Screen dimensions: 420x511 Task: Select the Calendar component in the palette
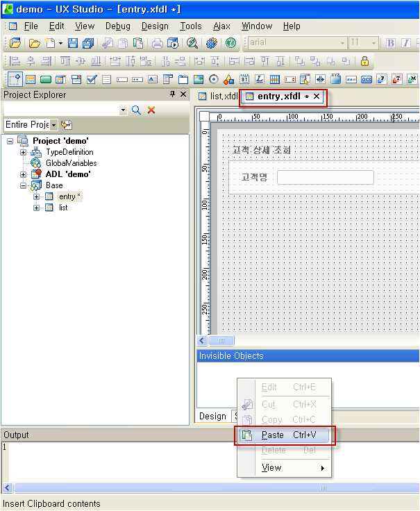click(x=244, y=79)
